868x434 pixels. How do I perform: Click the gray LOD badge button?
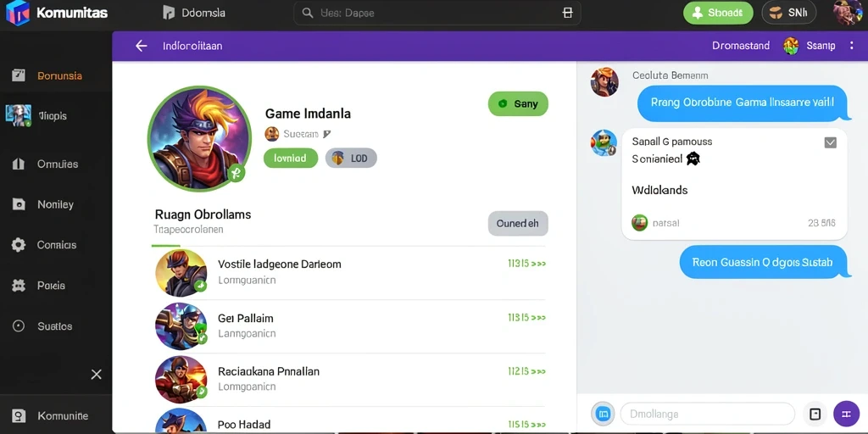pyautogui.click(x=351, y=159)
